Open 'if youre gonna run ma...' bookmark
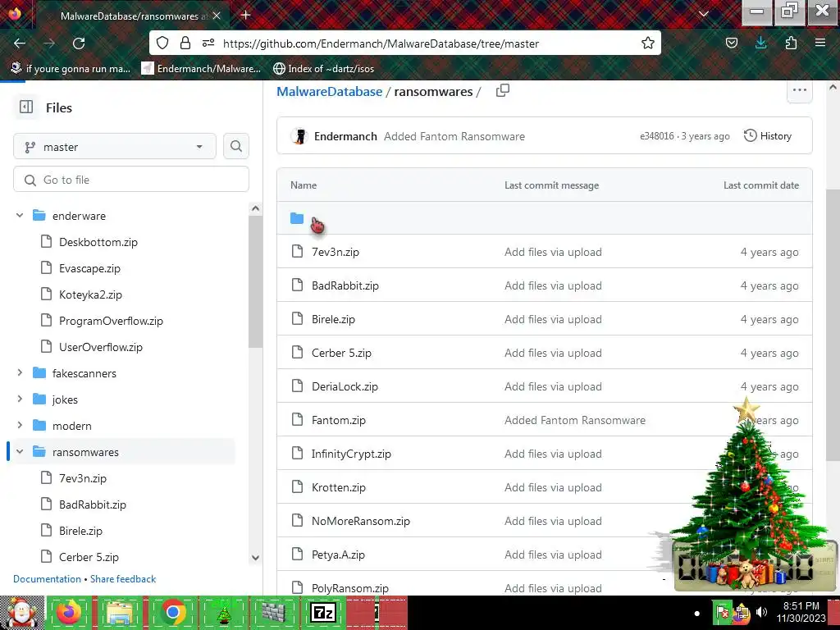This screenshot has width=840, height=630. click(71, 69)
